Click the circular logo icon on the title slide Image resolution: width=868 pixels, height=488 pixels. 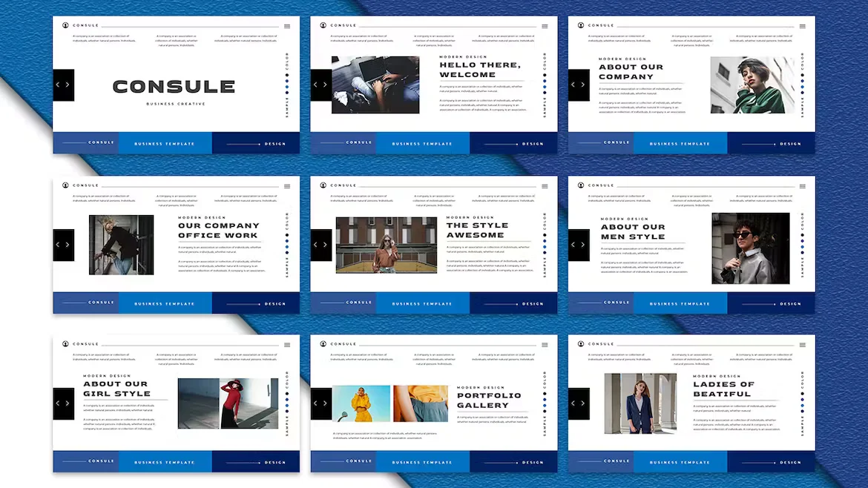point(66,24)
